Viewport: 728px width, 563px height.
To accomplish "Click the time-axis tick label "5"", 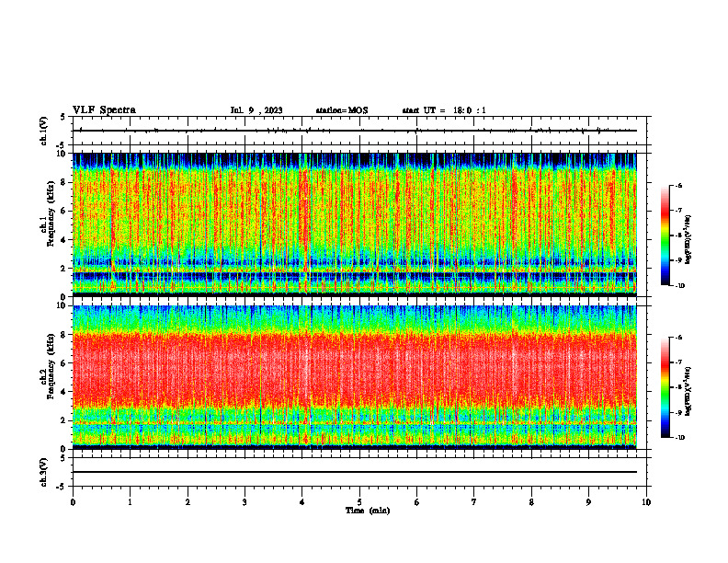I will point(359,502).
